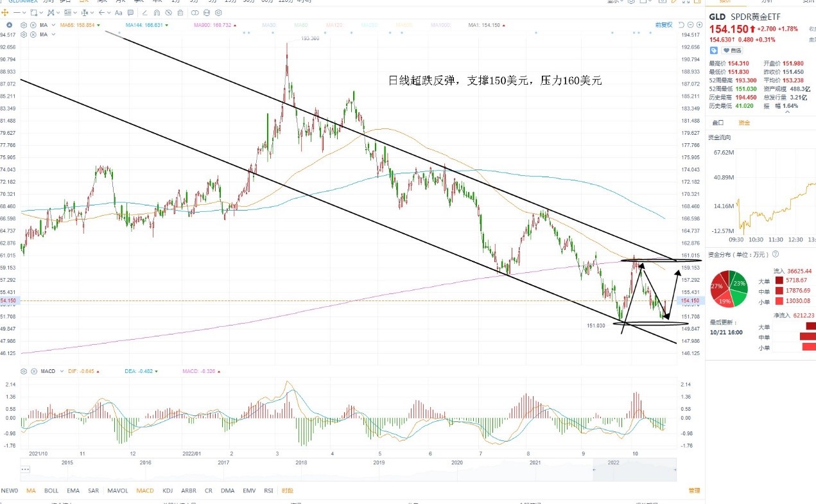Viewport: 816px width, 504px height.
Task: Select the Fibonacci retracement lines tool
Action: coord(67,13)
